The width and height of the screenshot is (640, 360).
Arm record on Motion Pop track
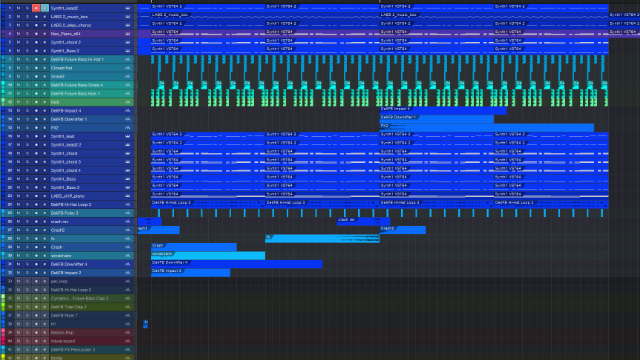point(36,332)
